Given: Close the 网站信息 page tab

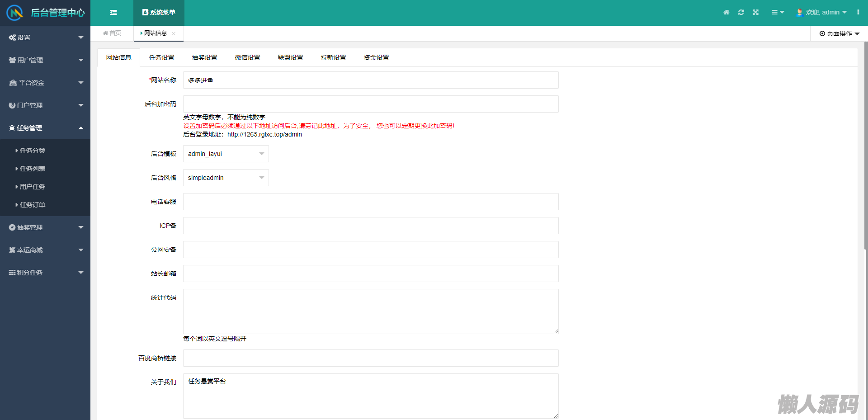Looking at the screenshot, I should pos(174,33).
